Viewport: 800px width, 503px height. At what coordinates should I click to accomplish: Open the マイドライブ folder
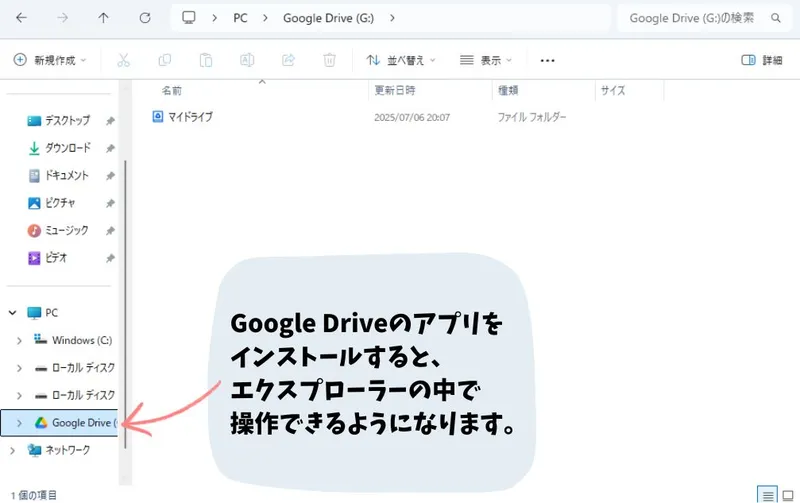tap(188, 117)
